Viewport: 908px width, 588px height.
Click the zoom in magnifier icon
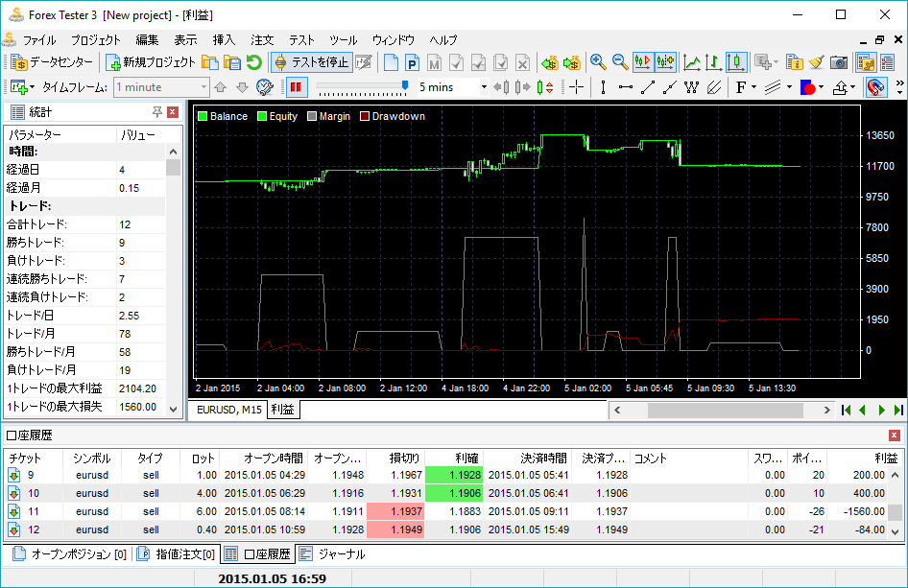(598, 62)
